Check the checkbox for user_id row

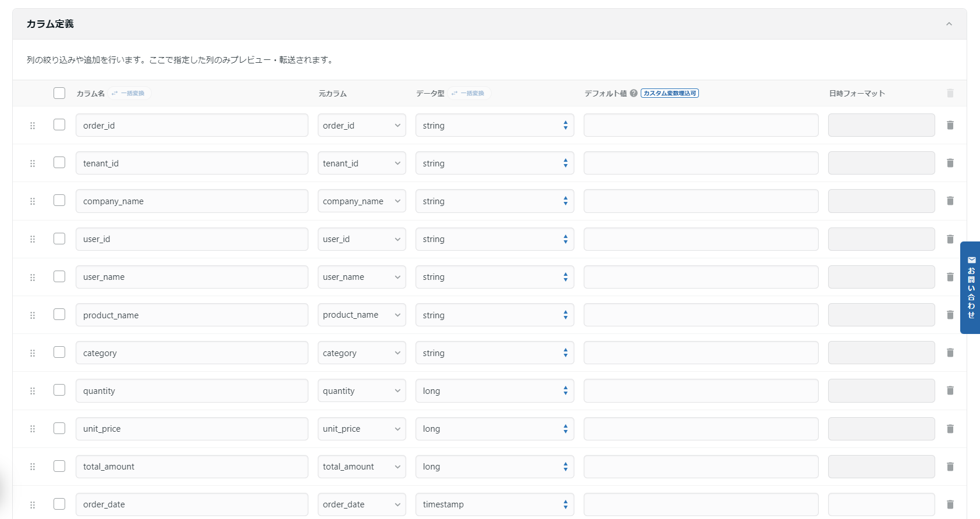pos(59,239)
